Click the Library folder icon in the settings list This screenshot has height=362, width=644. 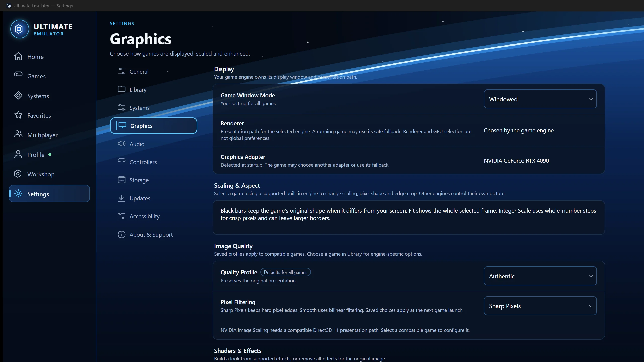click(122, 89)
